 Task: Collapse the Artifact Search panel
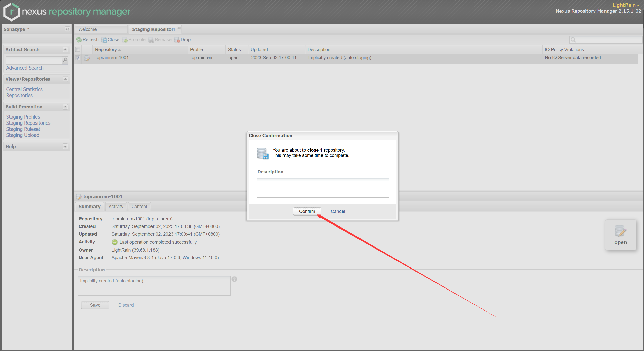tap(65, 49)
